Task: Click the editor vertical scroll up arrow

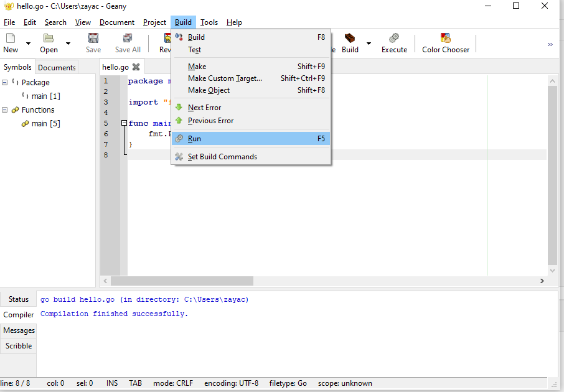Action: point(553,81)
